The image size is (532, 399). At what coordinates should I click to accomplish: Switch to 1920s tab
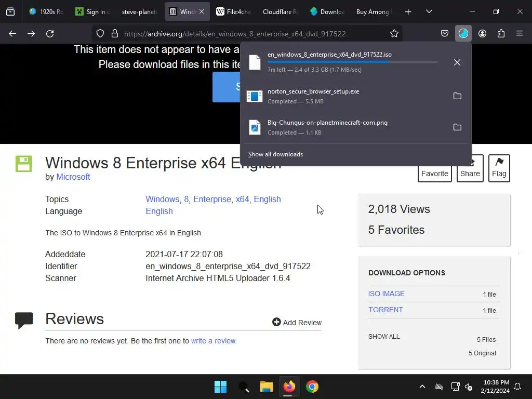[46, 12]
